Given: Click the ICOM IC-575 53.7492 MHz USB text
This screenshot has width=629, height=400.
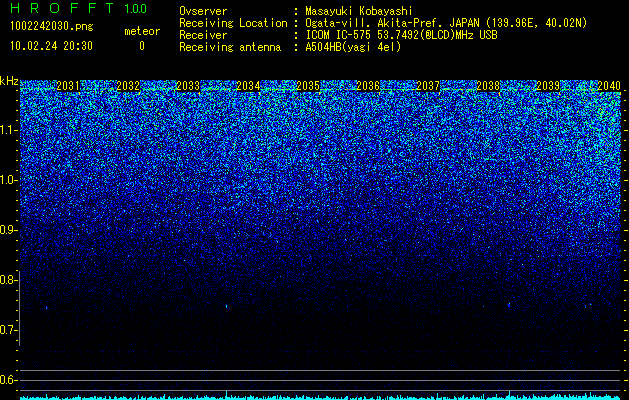Looking at the screenshot, I should (402, 35).
